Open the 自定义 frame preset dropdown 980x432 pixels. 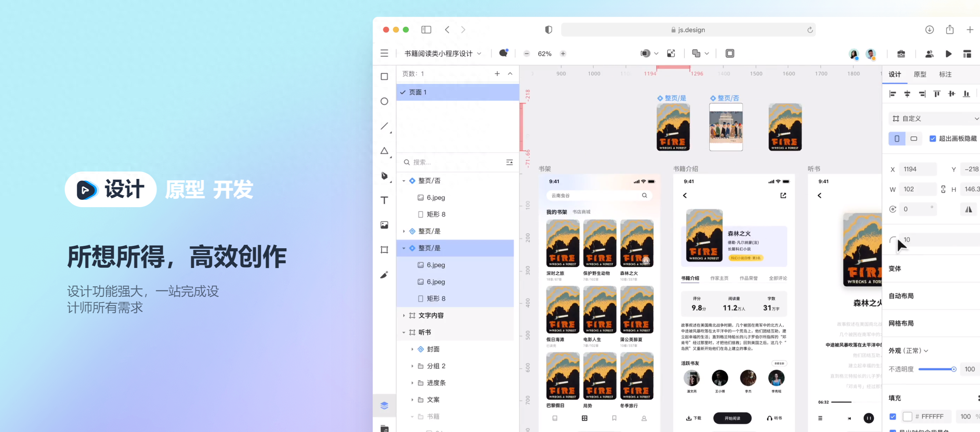[x=935, y=119]
